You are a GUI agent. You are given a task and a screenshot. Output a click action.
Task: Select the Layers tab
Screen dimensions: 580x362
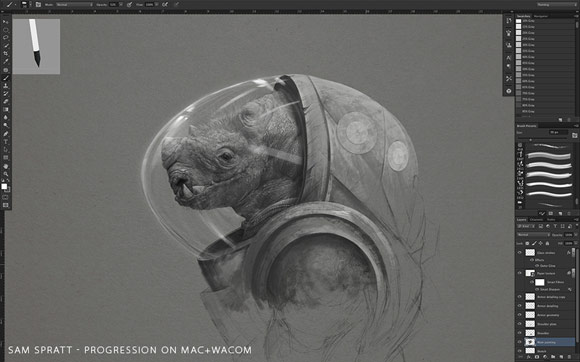[x=522, y=220]
